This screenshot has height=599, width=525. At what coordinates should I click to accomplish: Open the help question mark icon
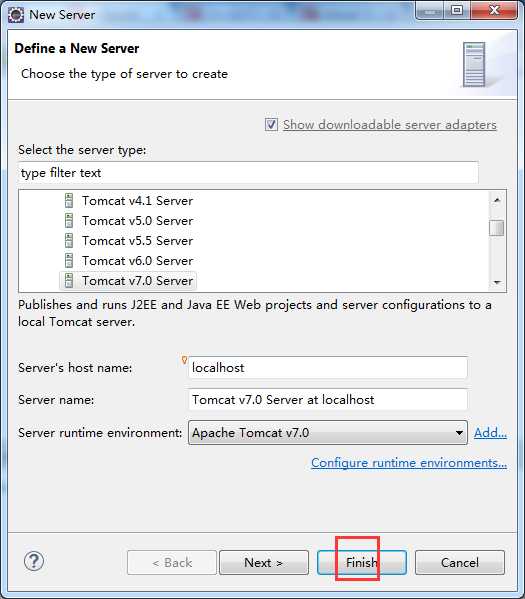tap(34, 561)
